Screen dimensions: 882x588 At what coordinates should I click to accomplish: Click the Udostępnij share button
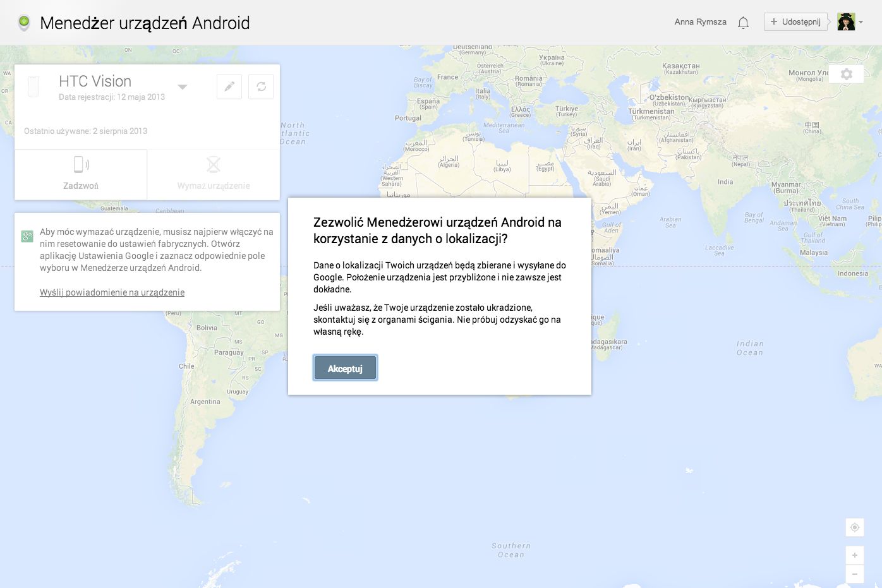tap(795, 21)
